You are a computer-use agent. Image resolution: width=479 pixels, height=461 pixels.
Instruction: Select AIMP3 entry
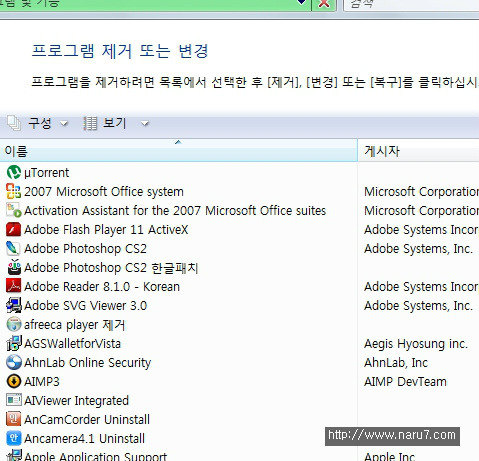[42, 382]
